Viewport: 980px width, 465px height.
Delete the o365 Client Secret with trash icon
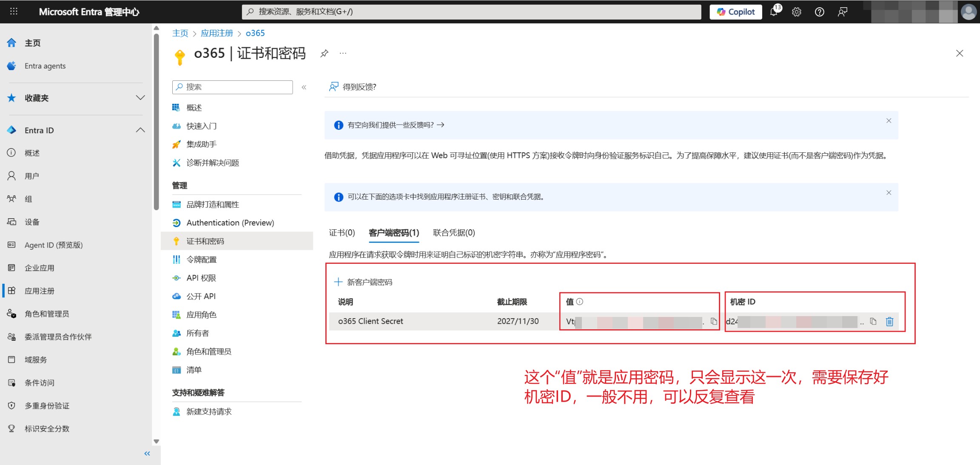tap(889, 322)
